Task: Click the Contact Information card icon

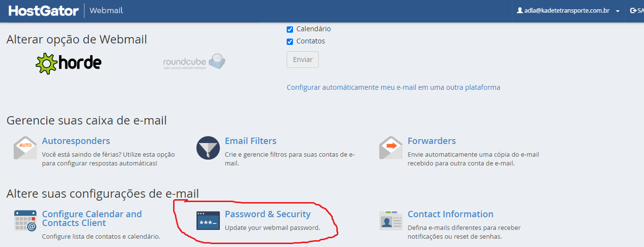Action: coord(391,221)
